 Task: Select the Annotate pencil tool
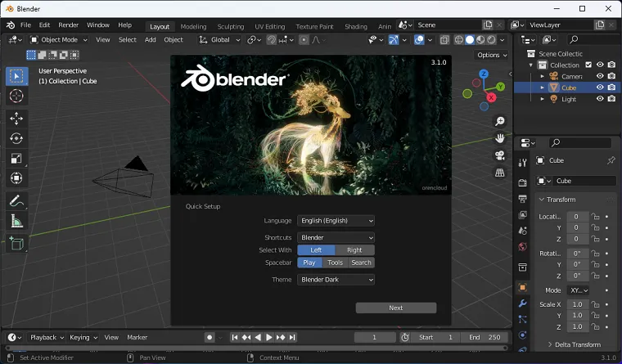[x=16, y=201]
